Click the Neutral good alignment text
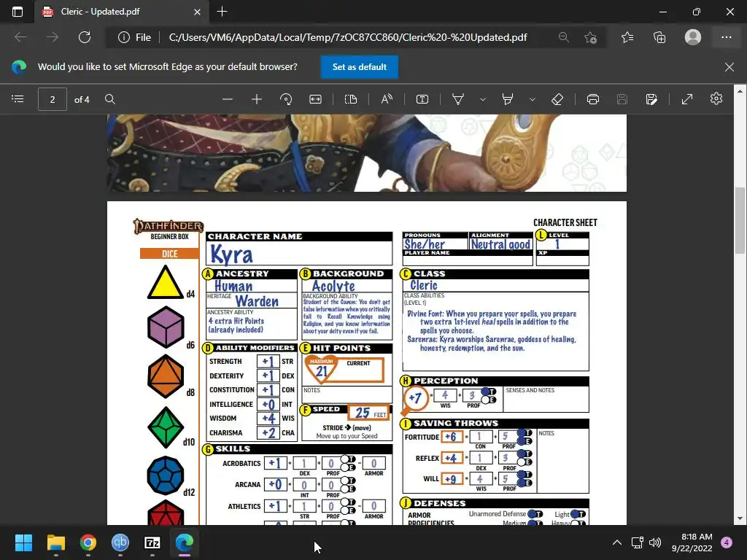Viewport: 747px width, 560px height. coord(500,244)
